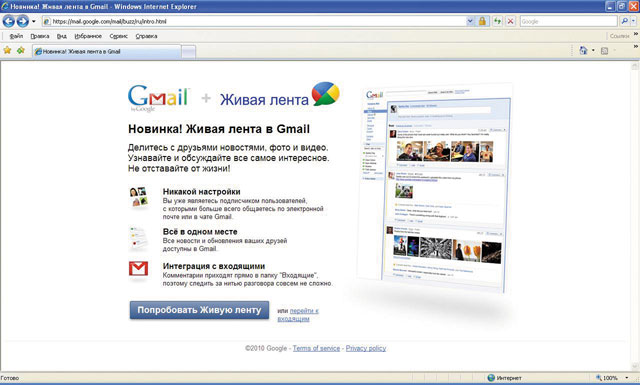Click the Home page icon
Viewport: 640px width, 385px height.
point(583,50)
